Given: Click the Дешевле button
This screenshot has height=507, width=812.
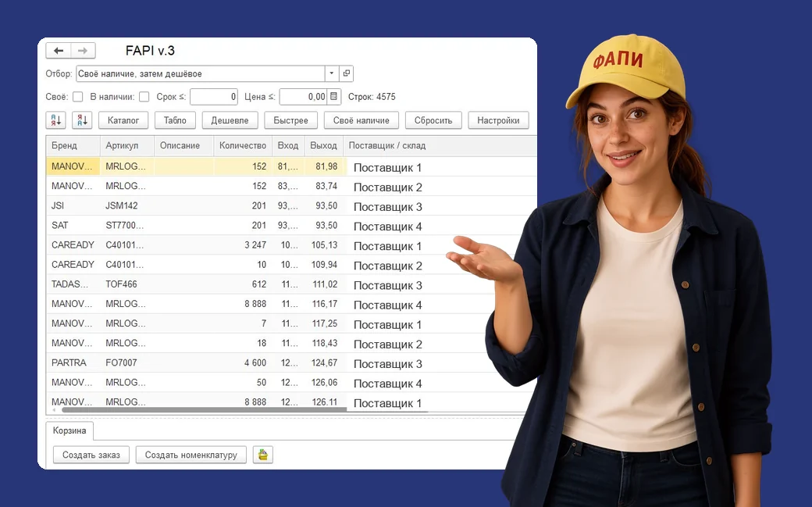Looking at the screenshot, I should pos(230,120).
